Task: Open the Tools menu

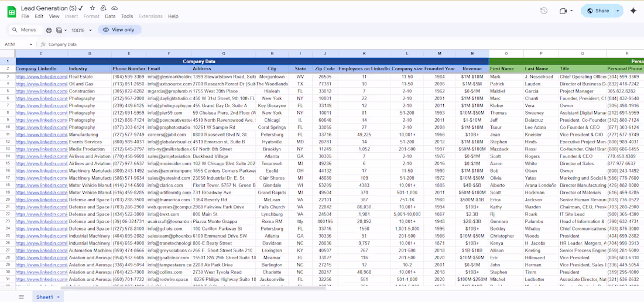Action: point(127,16)
